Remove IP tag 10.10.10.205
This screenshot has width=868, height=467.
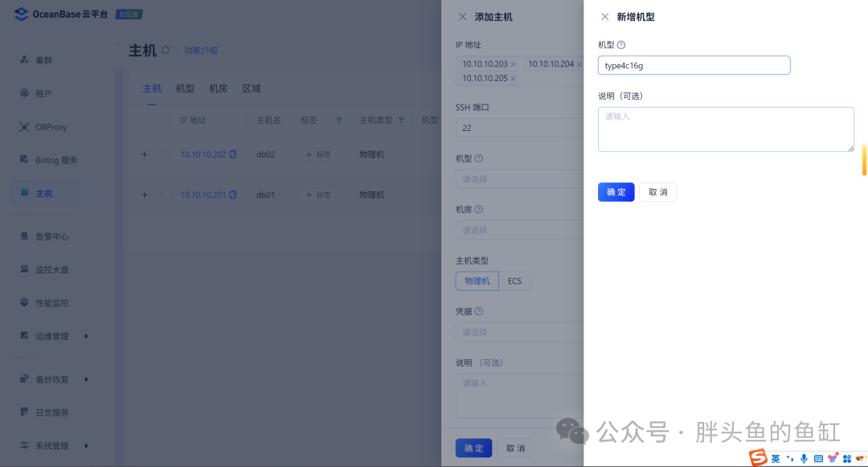[x=513, y=79]
